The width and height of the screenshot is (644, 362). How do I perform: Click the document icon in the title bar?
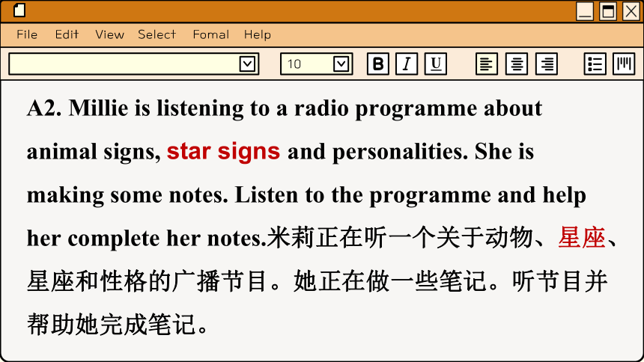coord(19,10)
